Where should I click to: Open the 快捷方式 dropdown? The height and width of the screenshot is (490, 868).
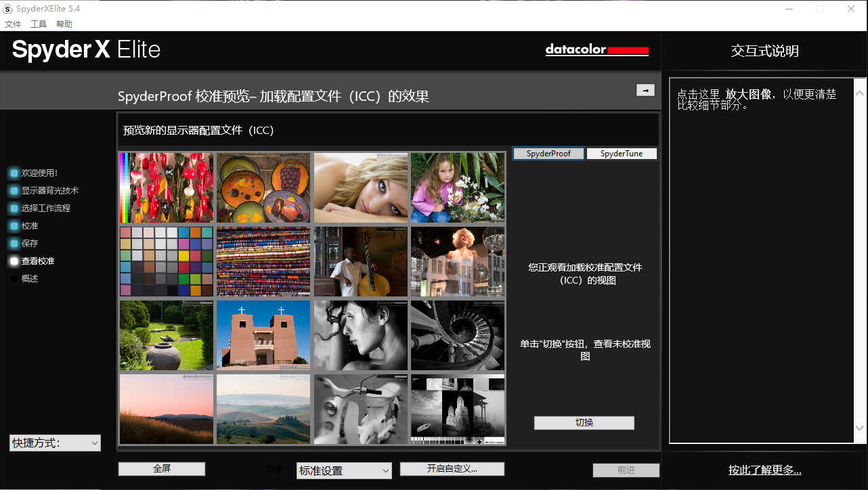tap(55, 443)
